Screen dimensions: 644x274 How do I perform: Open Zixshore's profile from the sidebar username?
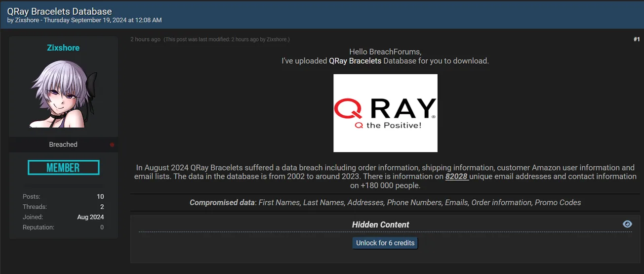pos(63,48)
